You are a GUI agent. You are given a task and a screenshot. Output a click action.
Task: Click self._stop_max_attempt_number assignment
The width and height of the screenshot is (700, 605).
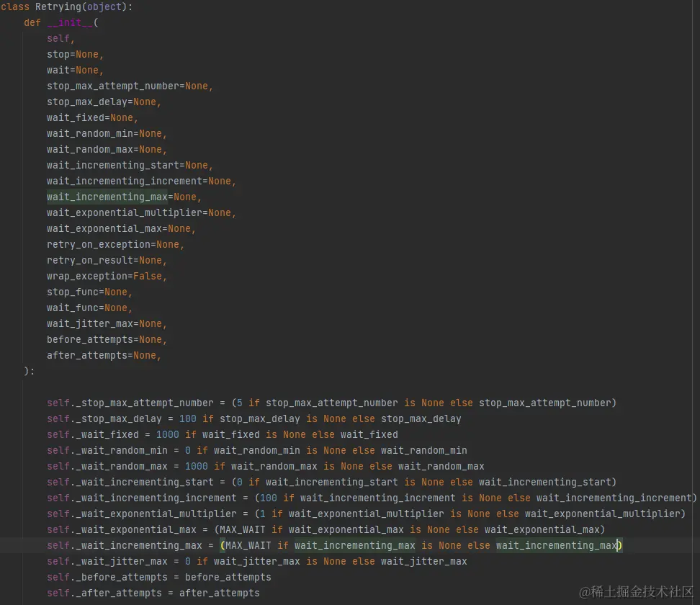[332, 403]
